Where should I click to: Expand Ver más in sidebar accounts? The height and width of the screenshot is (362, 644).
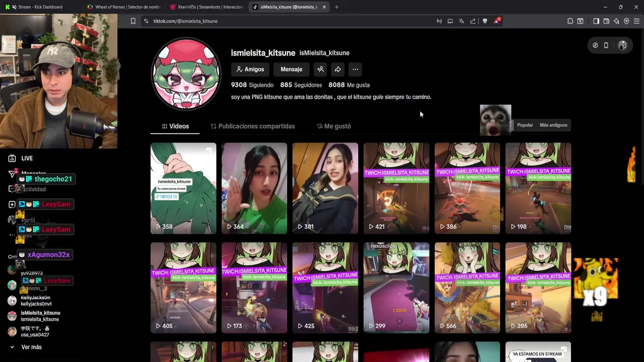(26, 347)
